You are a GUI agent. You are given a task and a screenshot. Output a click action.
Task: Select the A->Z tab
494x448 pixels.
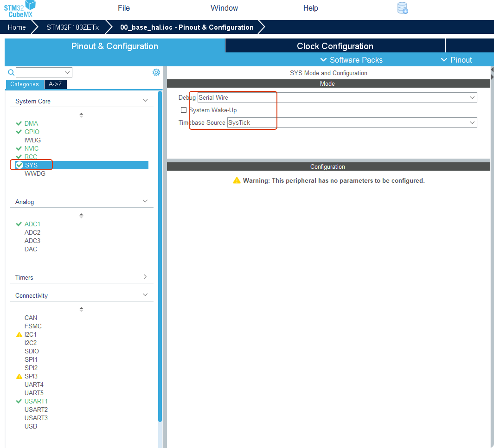tap(56, 84)
